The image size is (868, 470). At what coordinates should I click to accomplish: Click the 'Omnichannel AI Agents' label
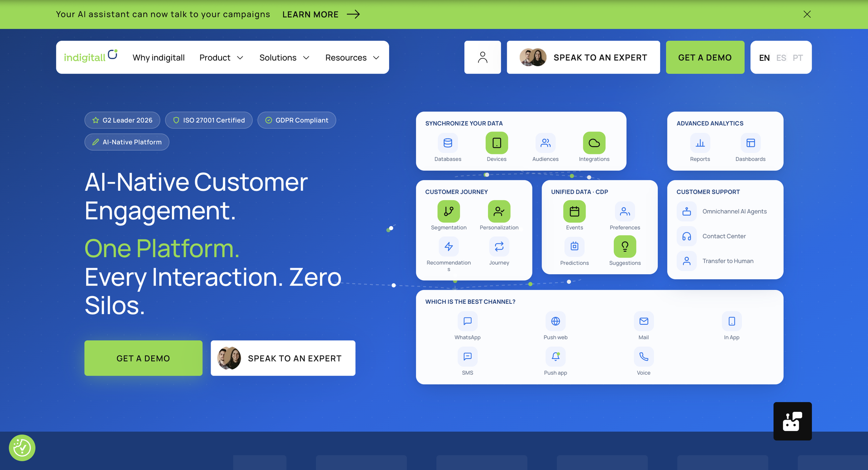point(735,211)
